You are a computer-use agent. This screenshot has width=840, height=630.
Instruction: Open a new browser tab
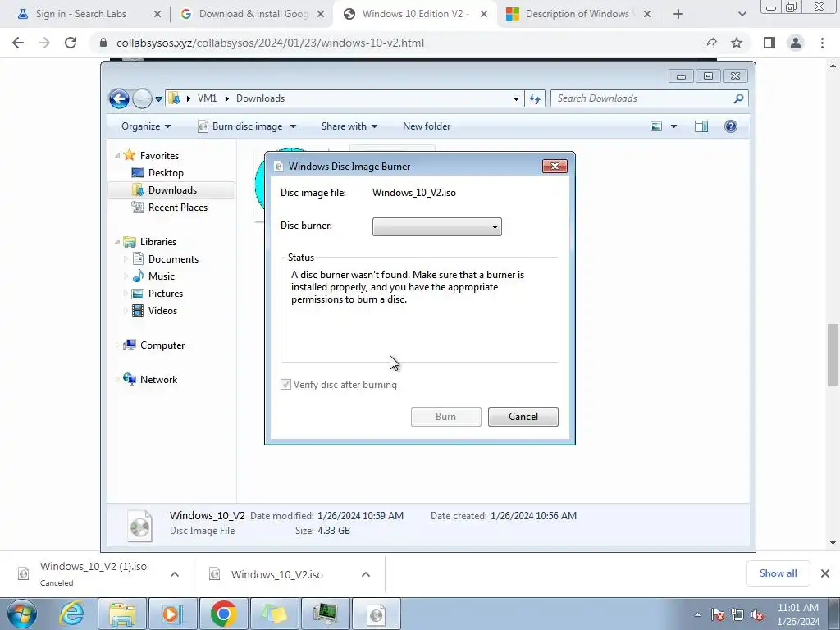pyautogui.click(x=678, y=14)
